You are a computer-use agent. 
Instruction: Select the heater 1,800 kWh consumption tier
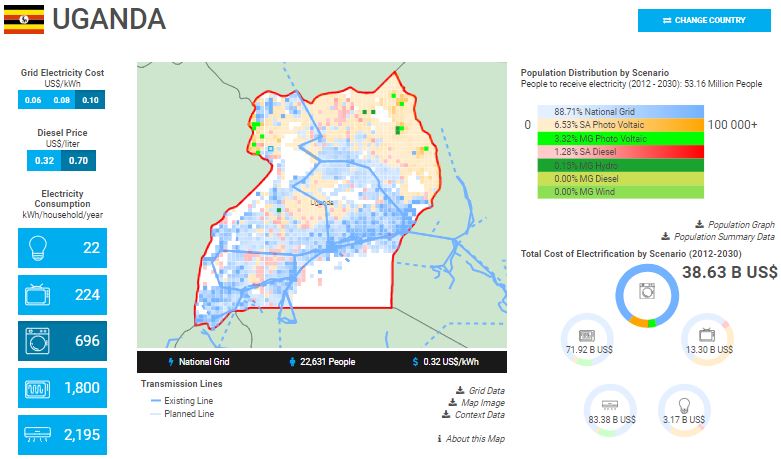(x=63, y=388)
